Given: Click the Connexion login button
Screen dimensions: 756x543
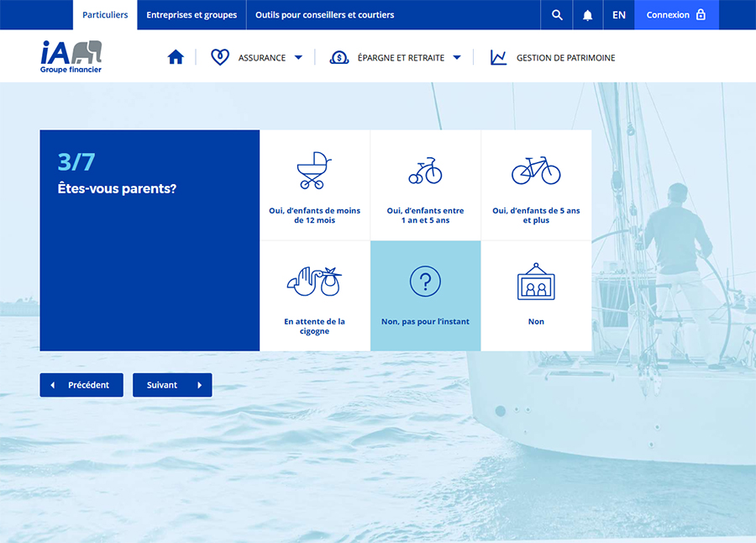Looking at the screenshot, I should point(676,15).
